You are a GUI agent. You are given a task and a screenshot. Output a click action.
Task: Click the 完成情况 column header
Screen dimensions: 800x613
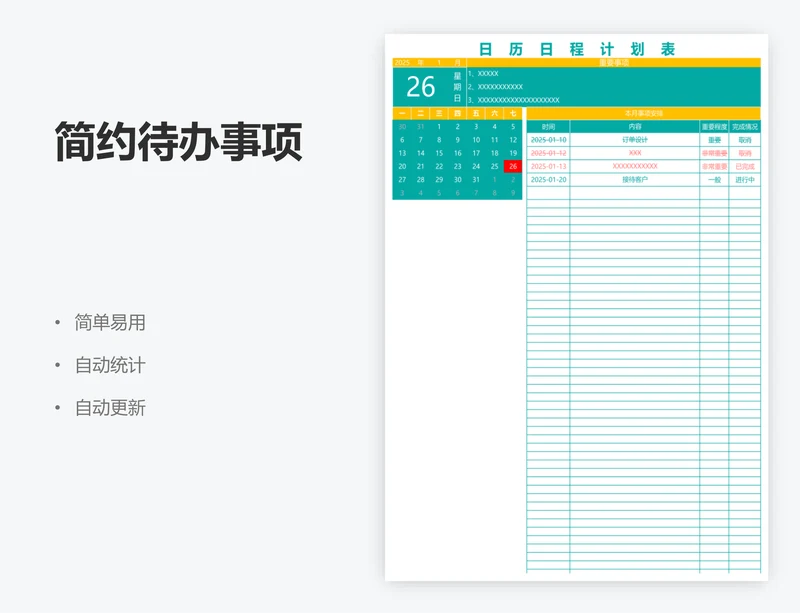click(745, 127)
